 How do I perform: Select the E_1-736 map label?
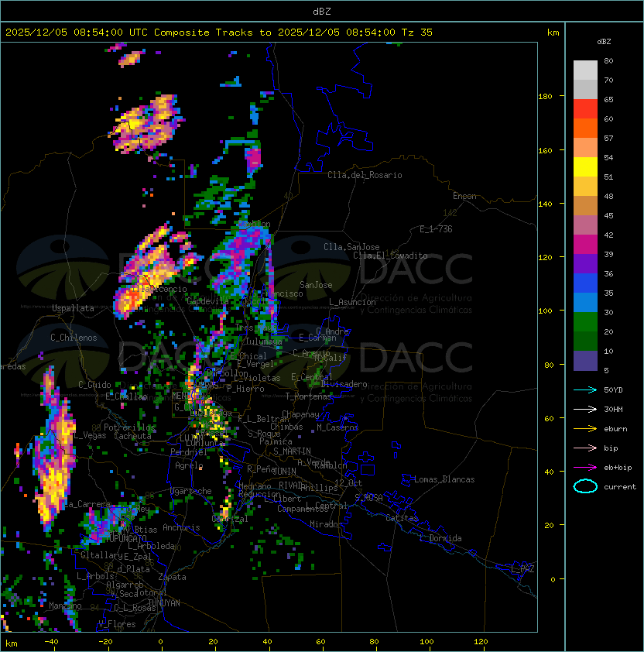click(436, 229)
